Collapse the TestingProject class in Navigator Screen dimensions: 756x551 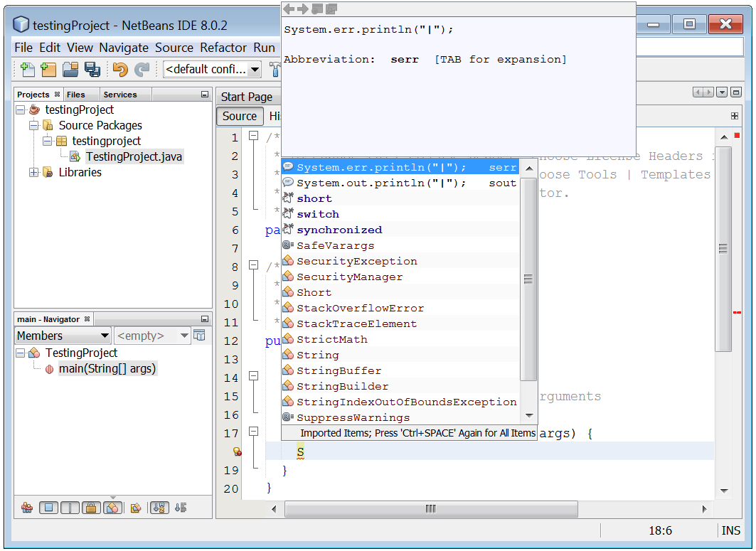click(20, 353)
